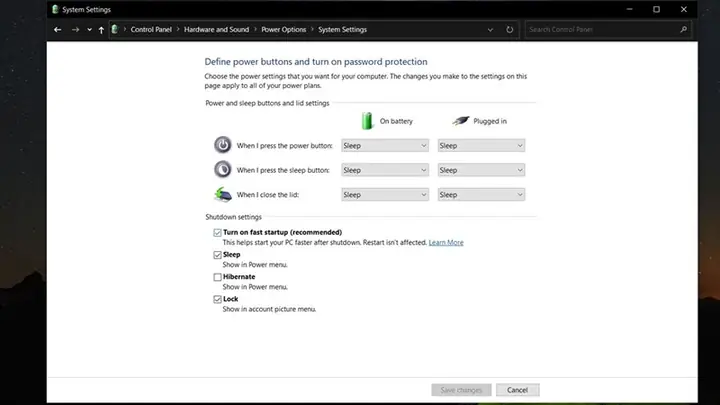Toggle Turn on fast startup checkbox
This screenshot has width=720, height=405.
(217, 233)
